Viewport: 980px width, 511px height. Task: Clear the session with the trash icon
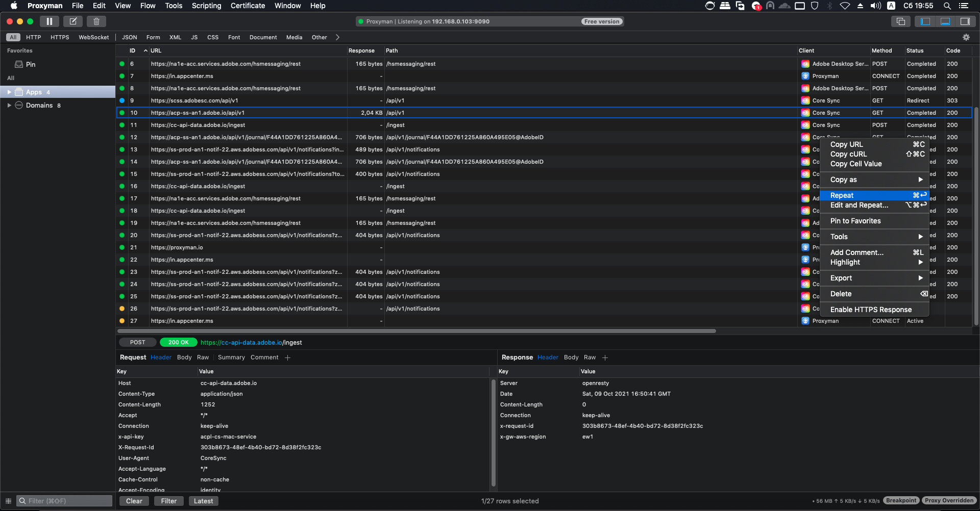click(x=96, y=21)
